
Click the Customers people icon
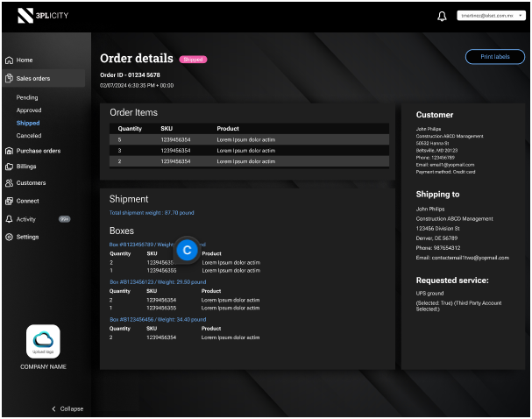pos(9,183)
